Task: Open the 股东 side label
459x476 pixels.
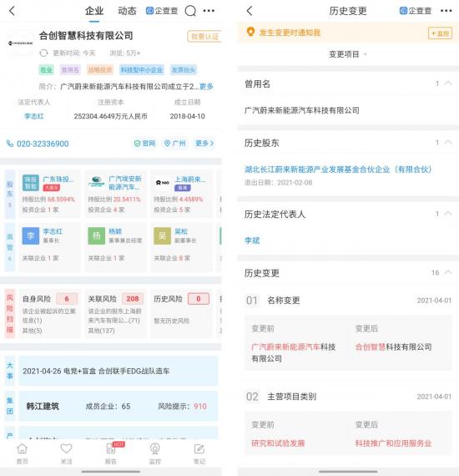Action: click(x=10, y=195)
